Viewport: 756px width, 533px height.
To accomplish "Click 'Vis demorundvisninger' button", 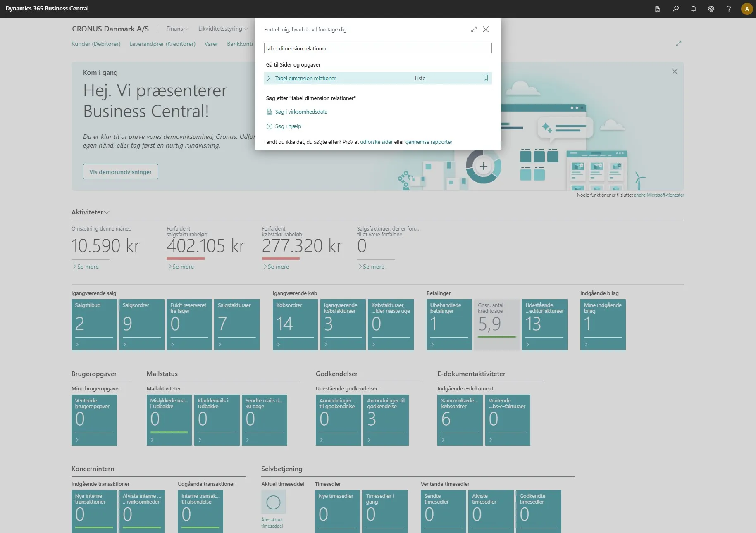I will coord(121,172).
